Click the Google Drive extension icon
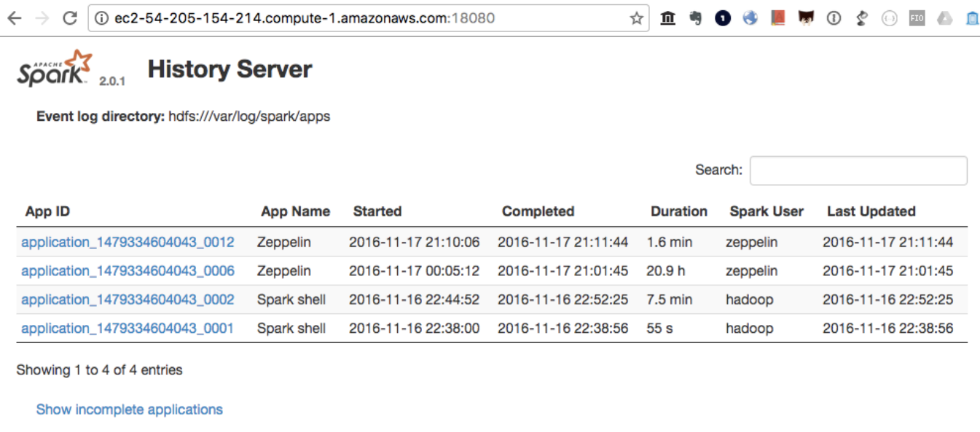 pyautogui.click(x=944, y=18)
